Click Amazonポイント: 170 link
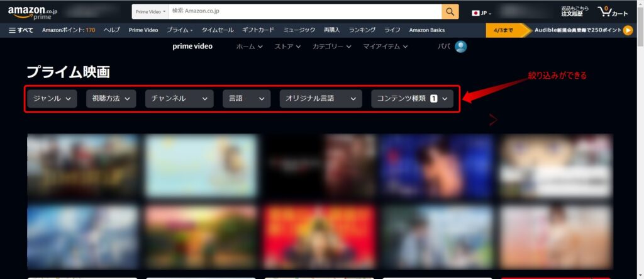 [x=69, y=30]
